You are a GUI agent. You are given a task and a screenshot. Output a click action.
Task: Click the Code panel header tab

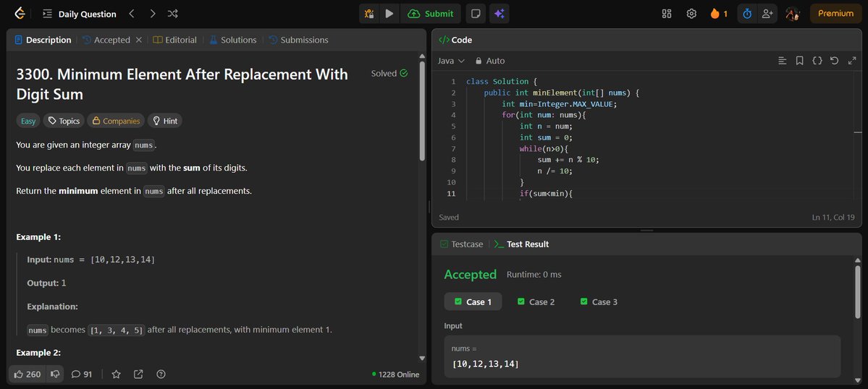pos(455,40)
